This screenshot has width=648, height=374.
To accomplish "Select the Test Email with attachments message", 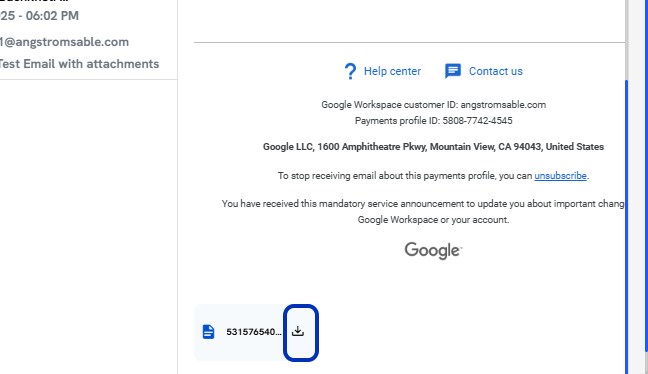I will (79, 64).
